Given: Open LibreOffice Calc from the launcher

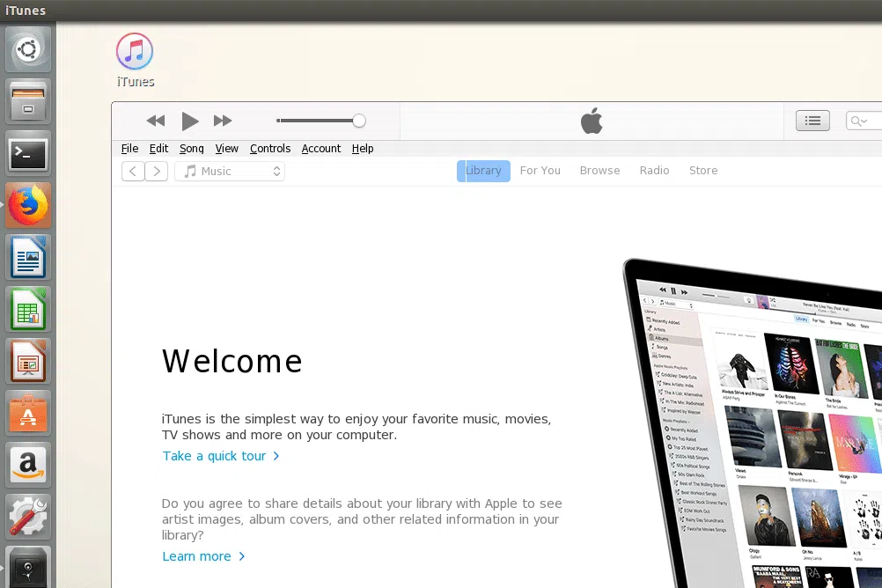Looking at the screenshot, I should (x=29, y=310).
